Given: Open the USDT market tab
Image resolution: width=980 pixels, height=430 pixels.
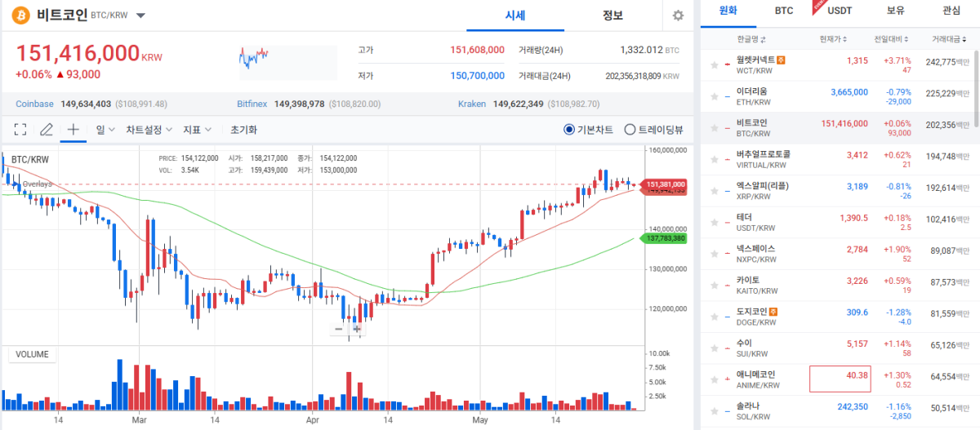Looking at the screenshot, I should point(840,11).
